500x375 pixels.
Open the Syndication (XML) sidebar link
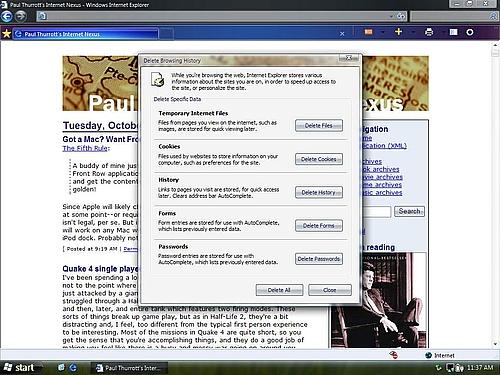pyautogui.click(x=384, y=146)
